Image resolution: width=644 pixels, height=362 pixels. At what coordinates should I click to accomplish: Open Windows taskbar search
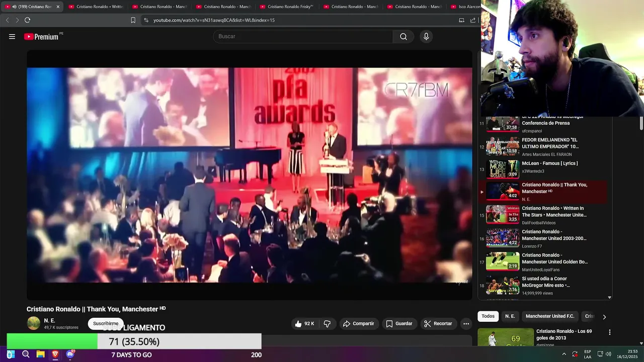(26, 354)
